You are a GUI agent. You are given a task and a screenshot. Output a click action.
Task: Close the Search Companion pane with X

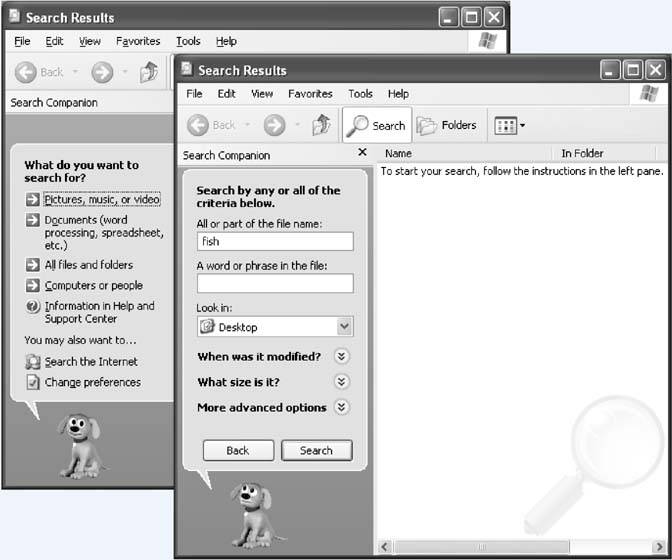(362, 154)
